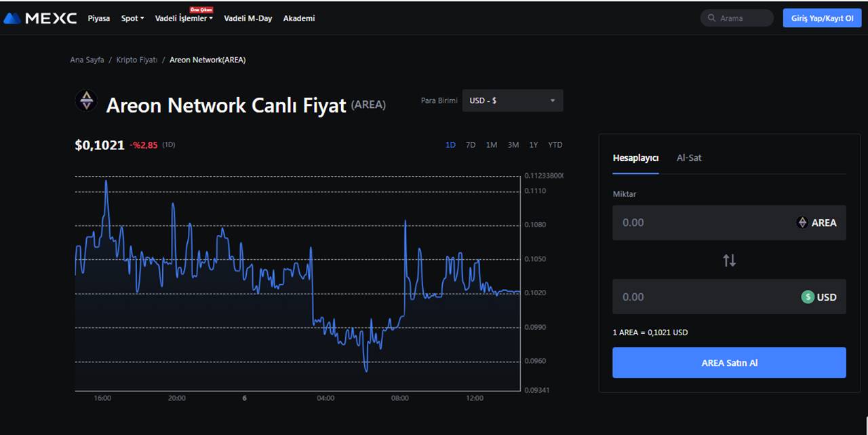This screenshot has width=868, height=435.
Task: Expand the Vadeli İşlemler menu
Action: tap(184, 18)
